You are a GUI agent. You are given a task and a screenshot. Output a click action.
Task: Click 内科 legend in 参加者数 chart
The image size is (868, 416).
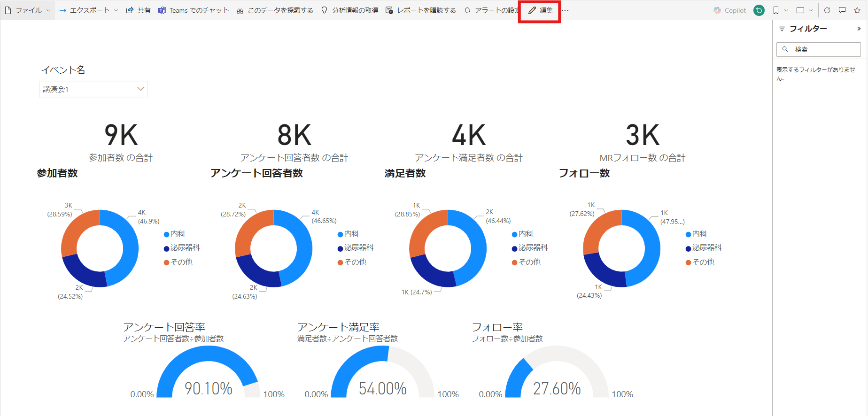174,234
